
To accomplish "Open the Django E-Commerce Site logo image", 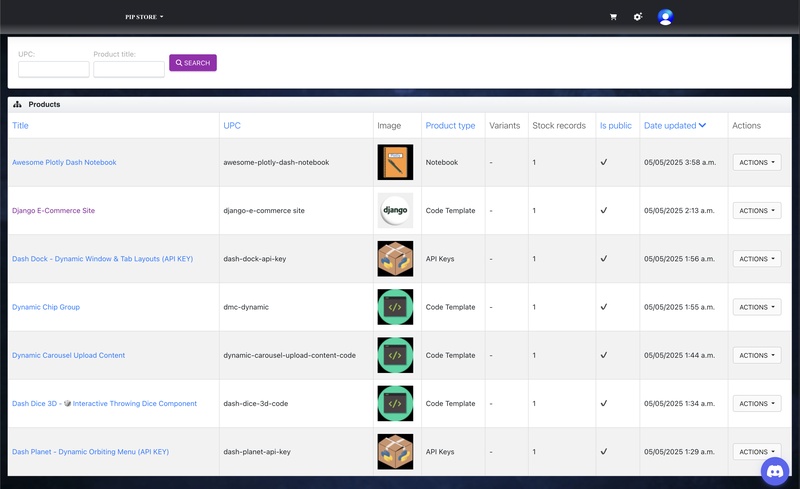I will (x=395, y=210).
